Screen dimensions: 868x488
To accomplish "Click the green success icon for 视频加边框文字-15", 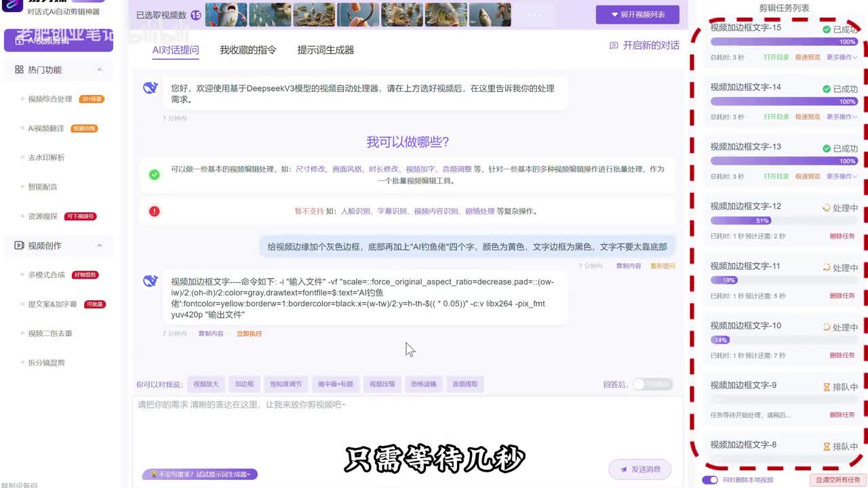I will 826,30.
